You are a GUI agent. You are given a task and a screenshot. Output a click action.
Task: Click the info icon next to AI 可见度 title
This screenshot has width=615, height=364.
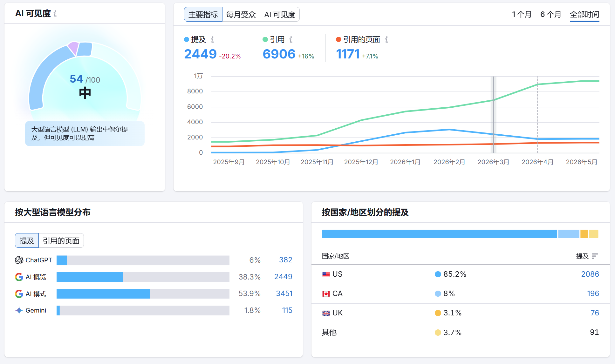point(55,14)
